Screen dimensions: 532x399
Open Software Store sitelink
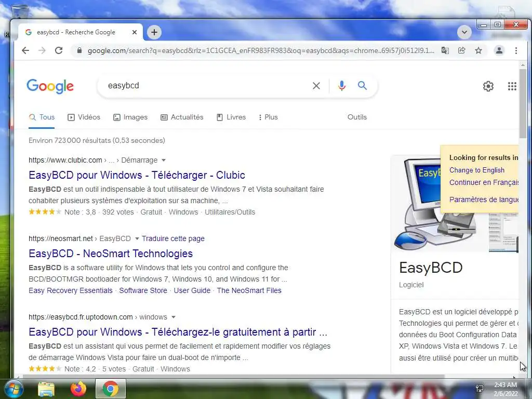(x=143, y=290)
